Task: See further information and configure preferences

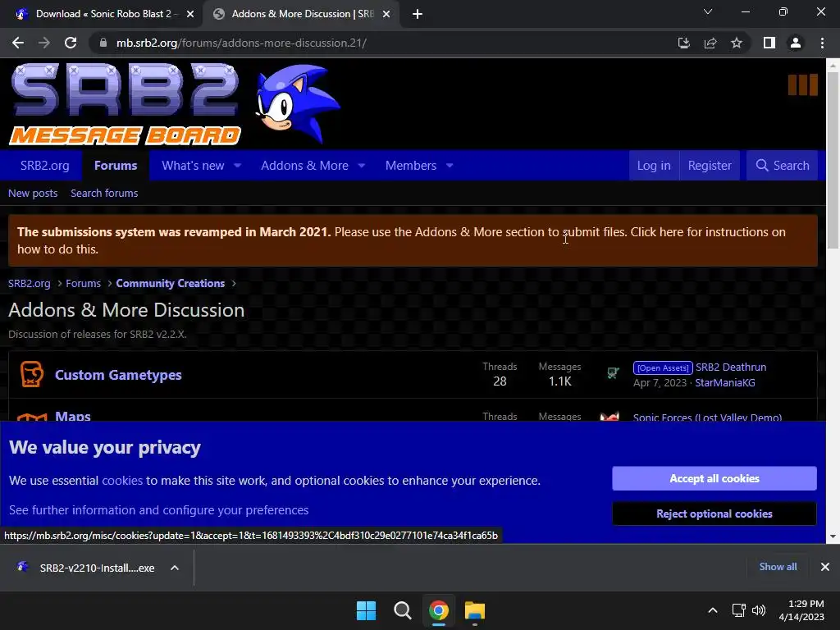Action: pyautogui.click(x=158, y=510)
